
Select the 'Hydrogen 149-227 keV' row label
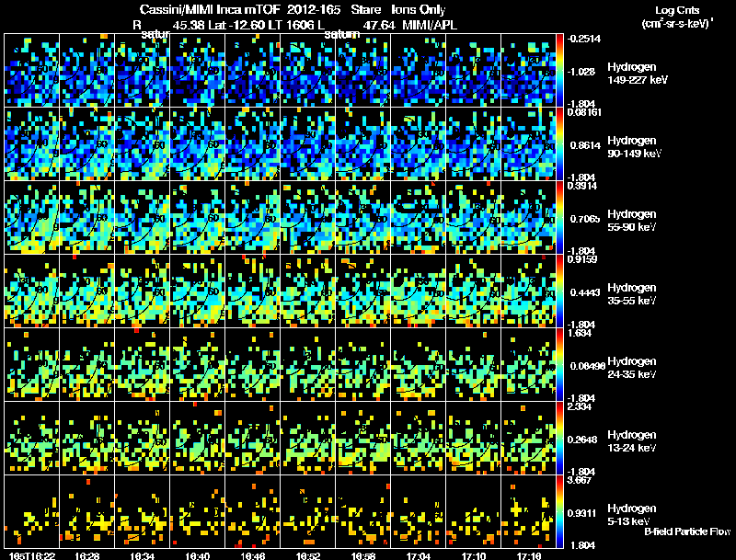638,74
